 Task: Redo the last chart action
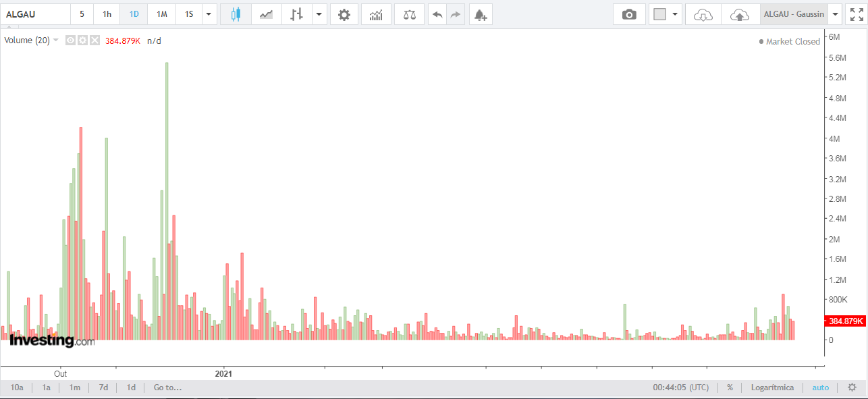point(456,14)
